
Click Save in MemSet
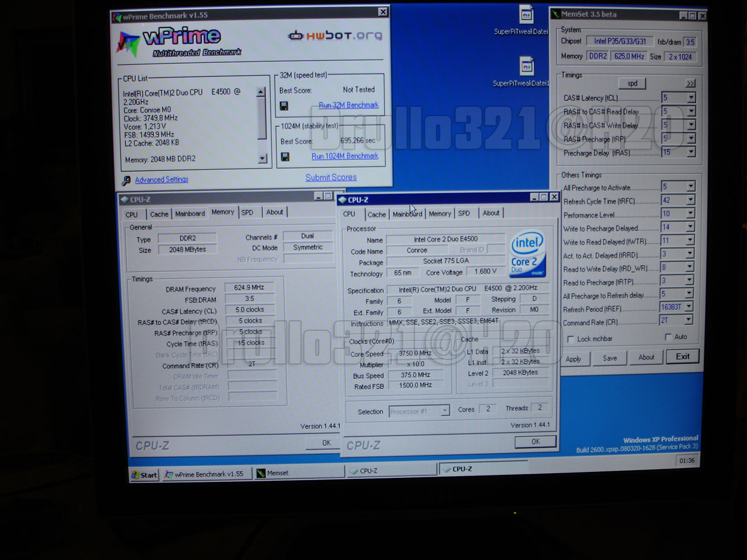610,358
